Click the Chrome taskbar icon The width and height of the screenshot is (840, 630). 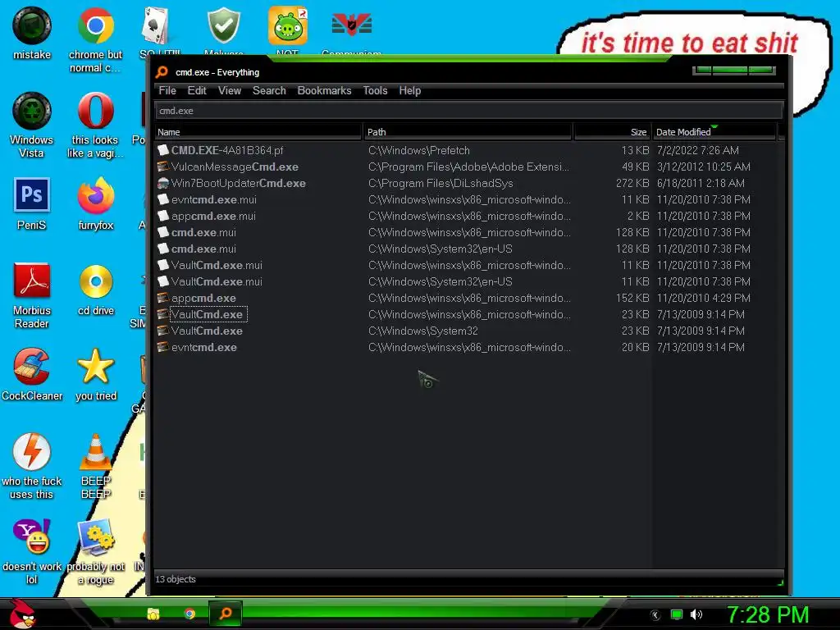coord(189,614)
